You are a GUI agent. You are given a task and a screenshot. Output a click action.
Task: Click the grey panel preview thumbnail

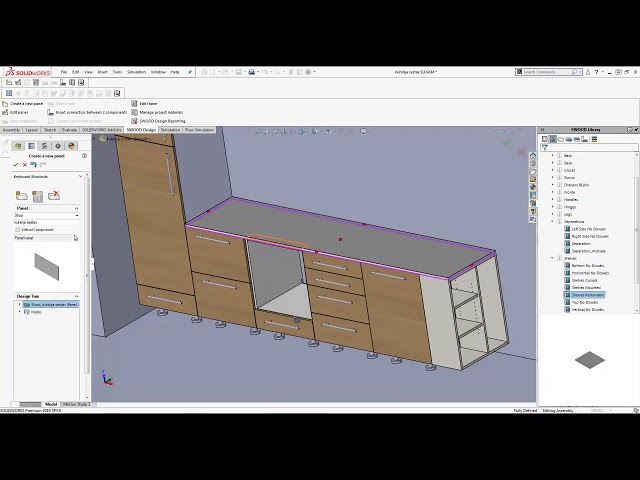click(x=47, y=267)
